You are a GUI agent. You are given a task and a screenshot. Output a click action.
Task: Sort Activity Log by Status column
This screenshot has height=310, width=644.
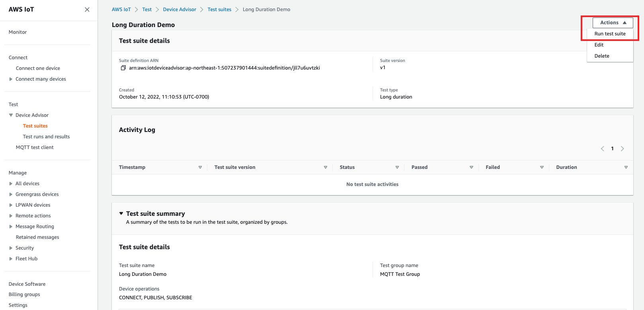point(397,167)
